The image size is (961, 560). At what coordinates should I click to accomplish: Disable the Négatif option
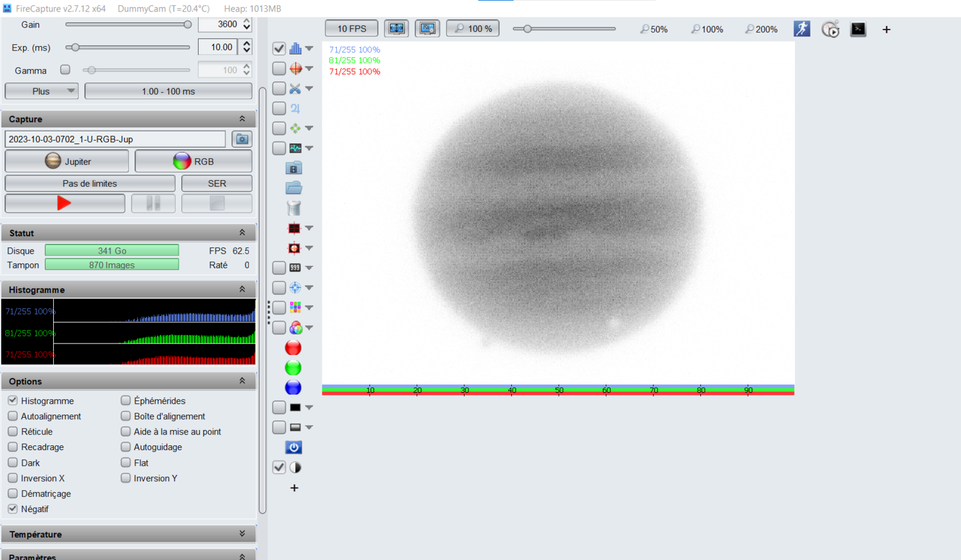tap(13, 509)
